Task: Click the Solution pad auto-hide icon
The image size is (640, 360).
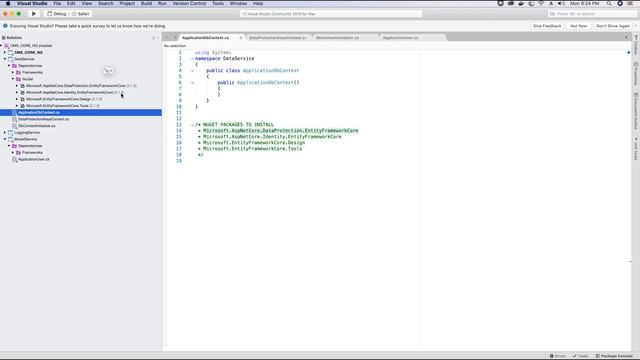Action: [153, 38]
